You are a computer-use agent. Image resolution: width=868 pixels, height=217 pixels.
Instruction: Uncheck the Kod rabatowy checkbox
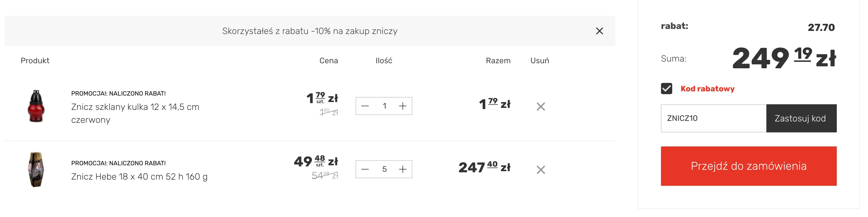[x=666, y=89]
